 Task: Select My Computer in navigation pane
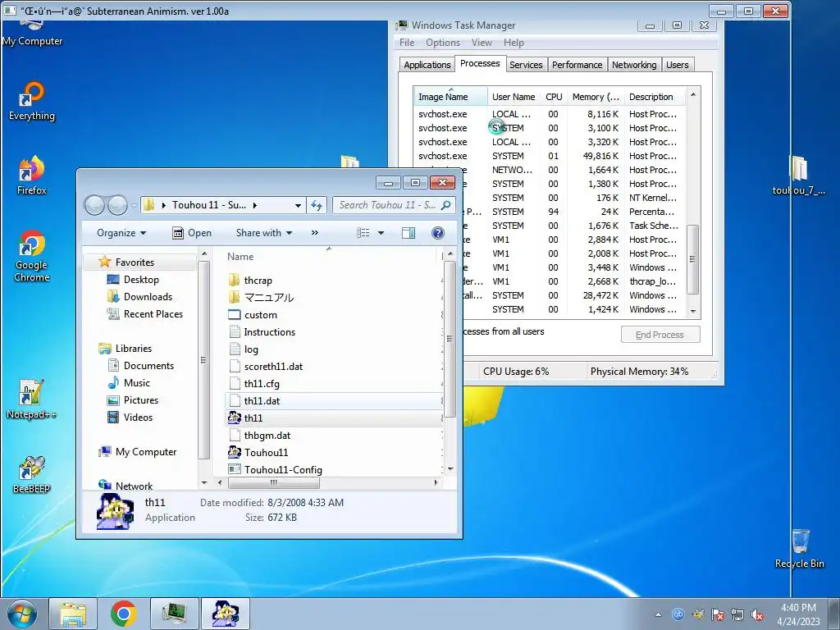point(145,452)
